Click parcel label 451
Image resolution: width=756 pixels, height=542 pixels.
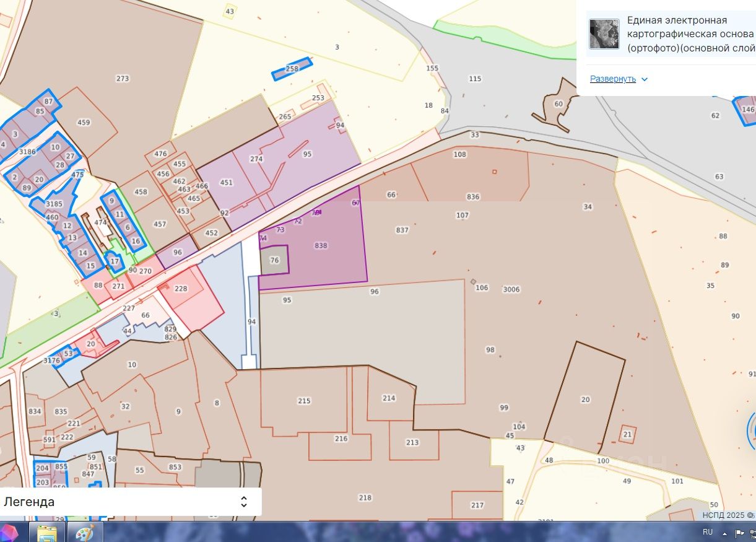227,183
